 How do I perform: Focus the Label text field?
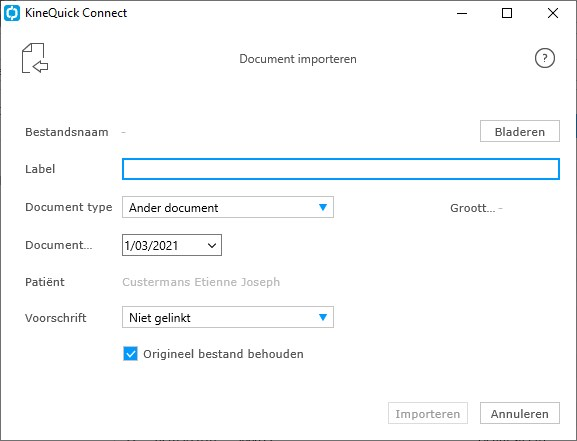[x=341, y=169]
